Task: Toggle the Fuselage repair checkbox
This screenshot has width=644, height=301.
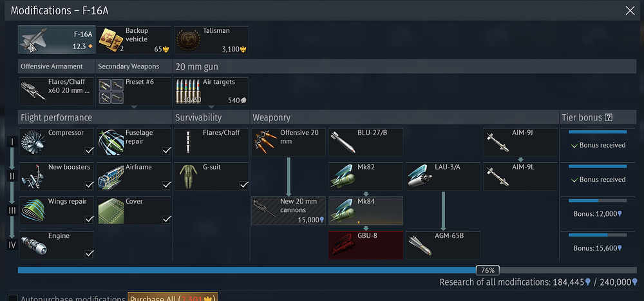Action: (166, 151)
